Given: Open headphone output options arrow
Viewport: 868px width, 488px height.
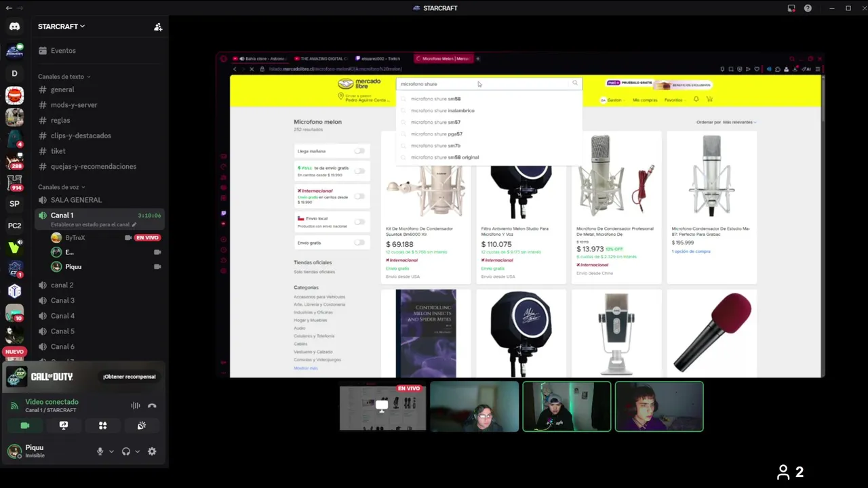Looking at the screenshot, I should 137,451.
